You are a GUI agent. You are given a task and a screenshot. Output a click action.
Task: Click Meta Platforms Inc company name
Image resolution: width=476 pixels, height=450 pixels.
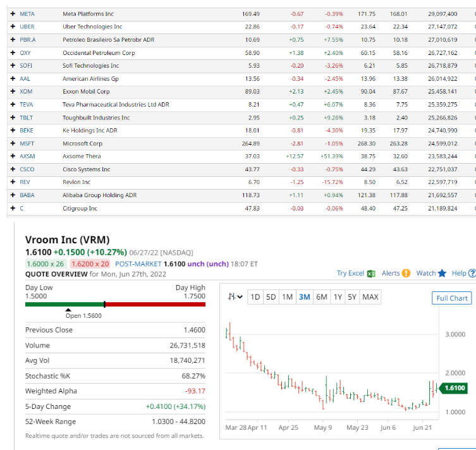[88, 14]
